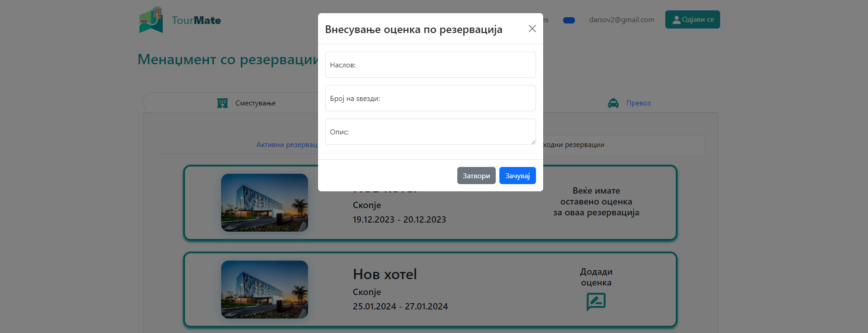Click the blue pill badge in navbar
Viewport: 868px width, 333px height.
coord(569,20)
